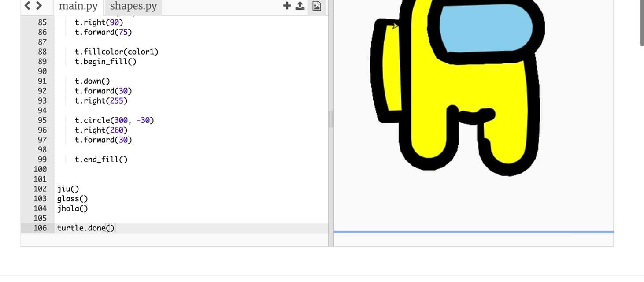This screenshot has height=282, width=644.
Task: Click the t.begin_fill() code line
Action: (105, 62)
